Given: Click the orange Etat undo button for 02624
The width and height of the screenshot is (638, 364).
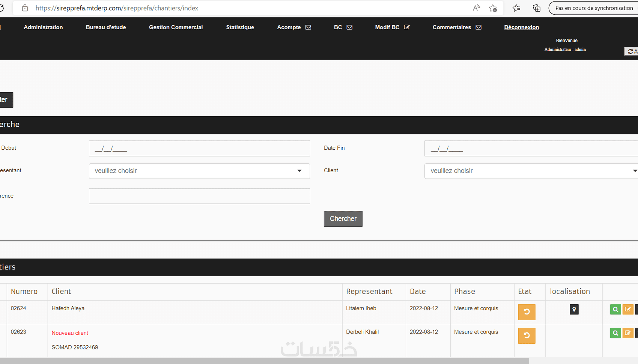Looking at the screenshot, I should click(527, 312).
